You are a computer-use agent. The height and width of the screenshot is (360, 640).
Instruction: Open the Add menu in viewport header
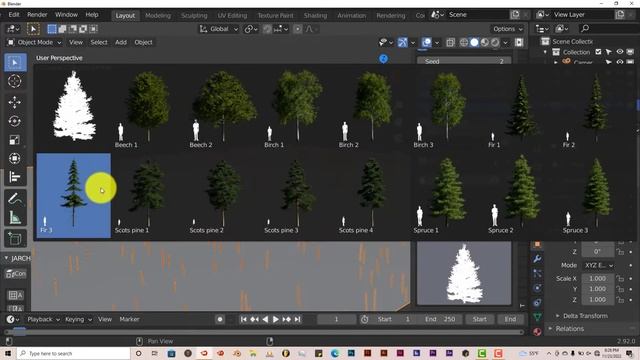[121, 42]
